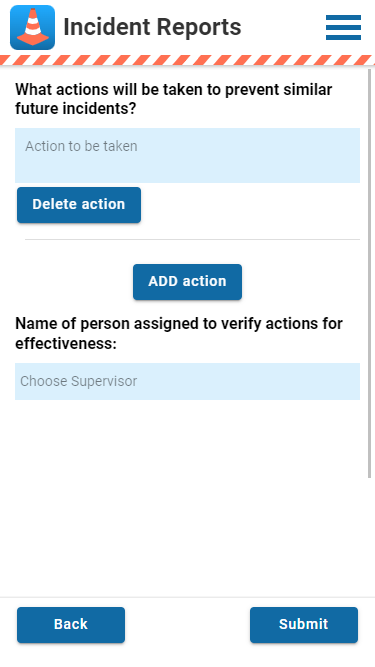Screen dimensions: 375x667
Task: Go back using the Back button
Action: [x=71, y=624]
